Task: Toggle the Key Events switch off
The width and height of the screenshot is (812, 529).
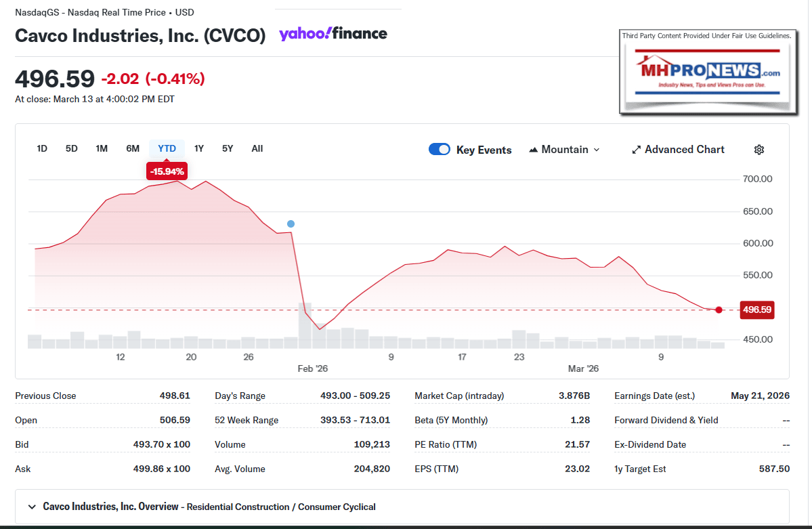Action: (x=440, y=150)
